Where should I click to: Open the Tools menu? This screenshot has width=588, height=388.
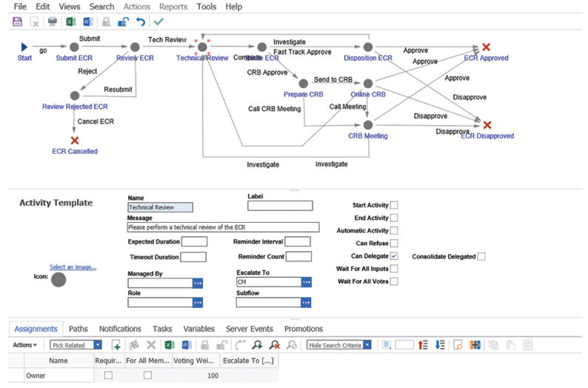click(207, 7)
